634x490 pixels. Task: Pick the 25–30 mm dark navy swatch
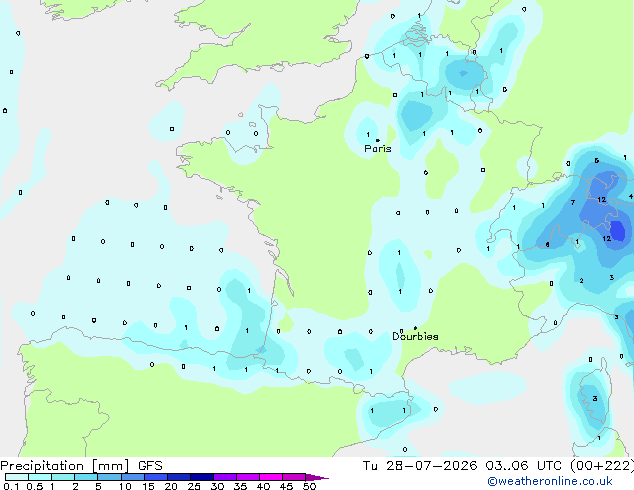202,477
